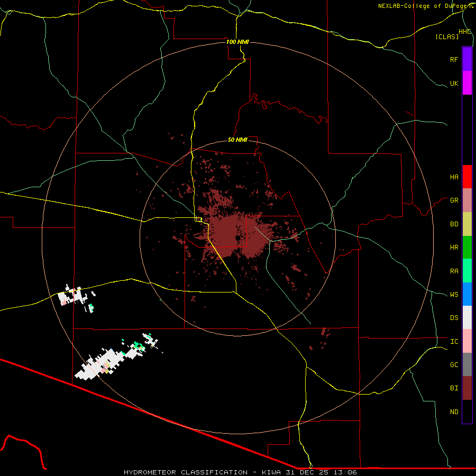Click the [CLAS] legend heading
The image size is (476, 476).
click(447, 36)
